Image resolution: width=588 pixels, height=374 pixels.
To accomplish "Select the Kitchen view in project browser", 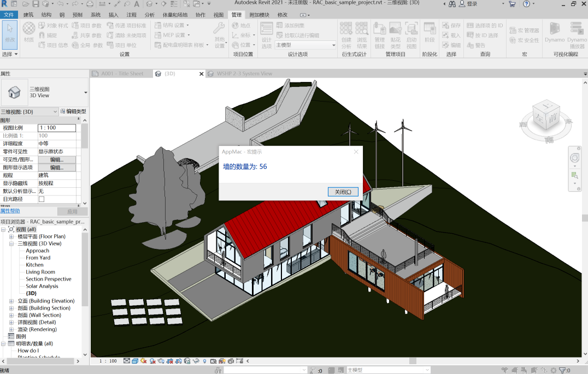I will click(34, 265).
